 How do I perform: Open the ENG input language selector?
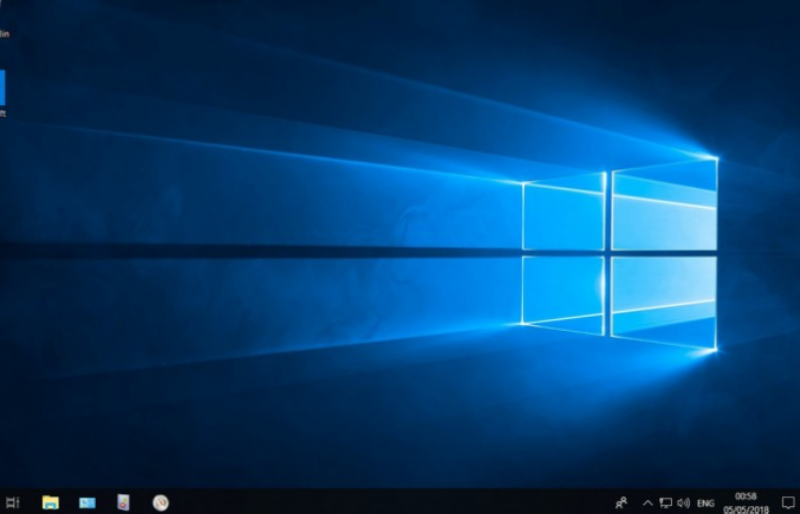706,503
